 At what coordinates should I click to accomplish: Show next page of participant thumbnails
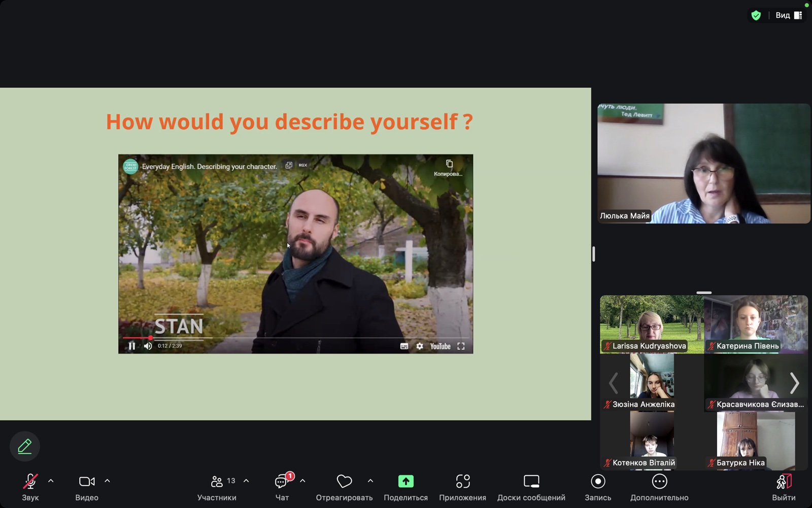pos(794,383)
